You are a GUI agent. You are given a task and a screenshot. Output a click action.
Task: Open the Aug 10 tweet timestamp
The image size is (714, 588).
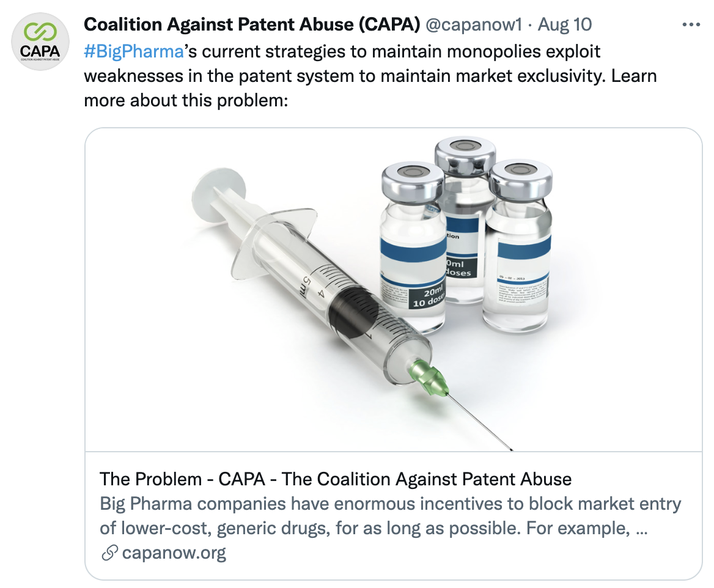pos(565,24)
